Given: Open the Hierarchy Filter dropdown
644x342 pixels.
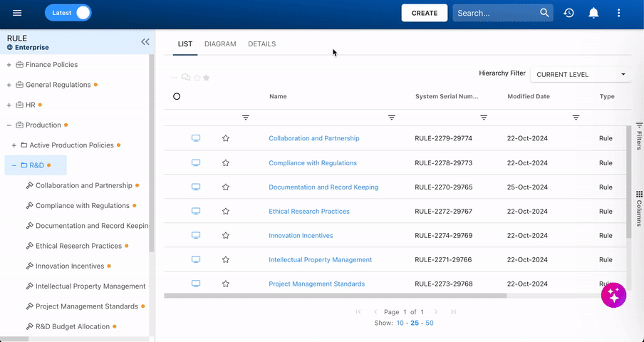Looking at the screenshot, I should (581, 74).
